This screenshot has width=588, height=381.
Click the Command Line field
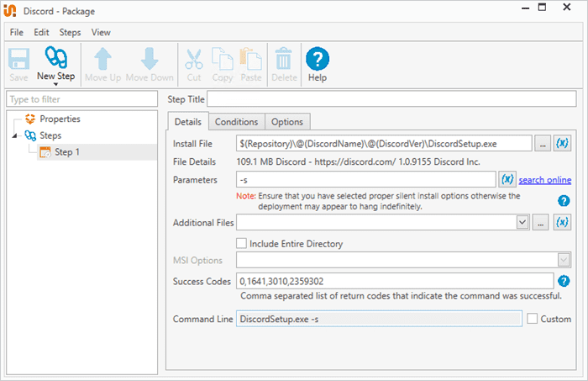point(379,319)
